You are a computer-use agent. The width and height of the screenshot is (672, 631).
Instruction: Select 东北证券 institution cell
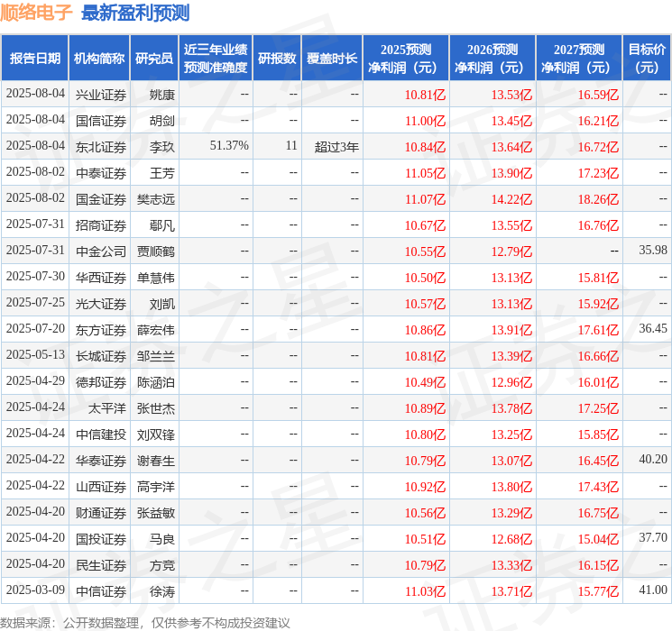pyautogui.click(x=101, y=147)
